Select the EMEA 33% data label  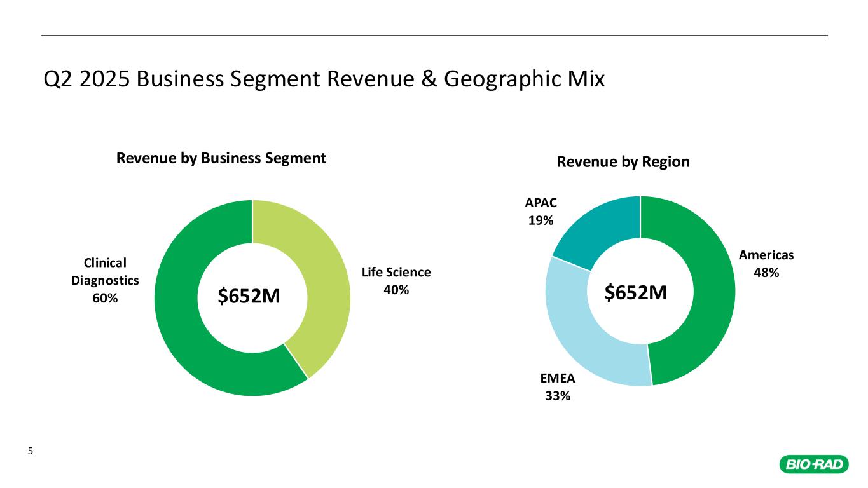click(558, 387)
